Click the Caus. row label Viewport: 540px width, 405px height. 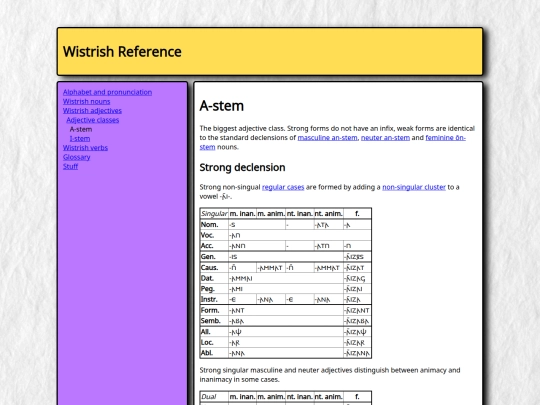(214, 268)
